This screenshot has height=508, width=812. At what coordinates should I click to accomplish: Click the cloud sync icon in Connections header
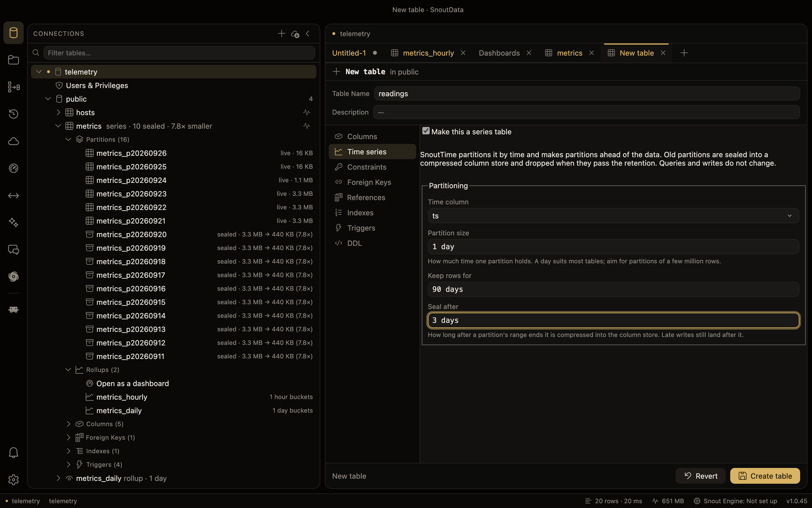[295, 34]
